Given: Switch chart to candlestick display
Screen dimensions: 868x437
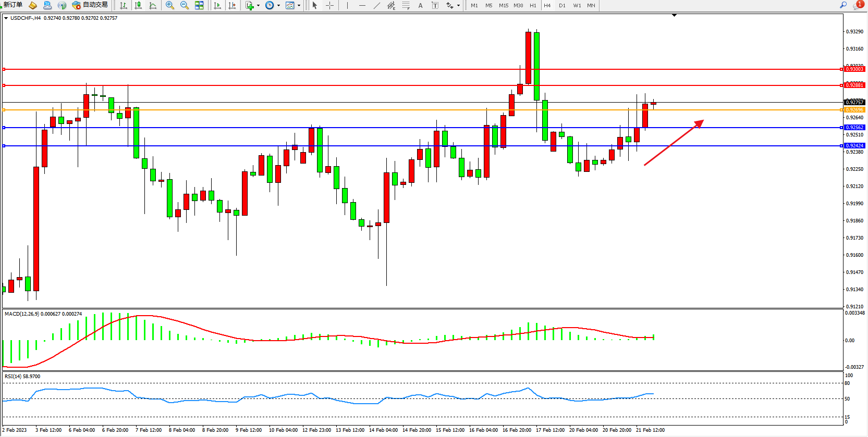Looking at the screenshot, I should [x=138, y=5].
